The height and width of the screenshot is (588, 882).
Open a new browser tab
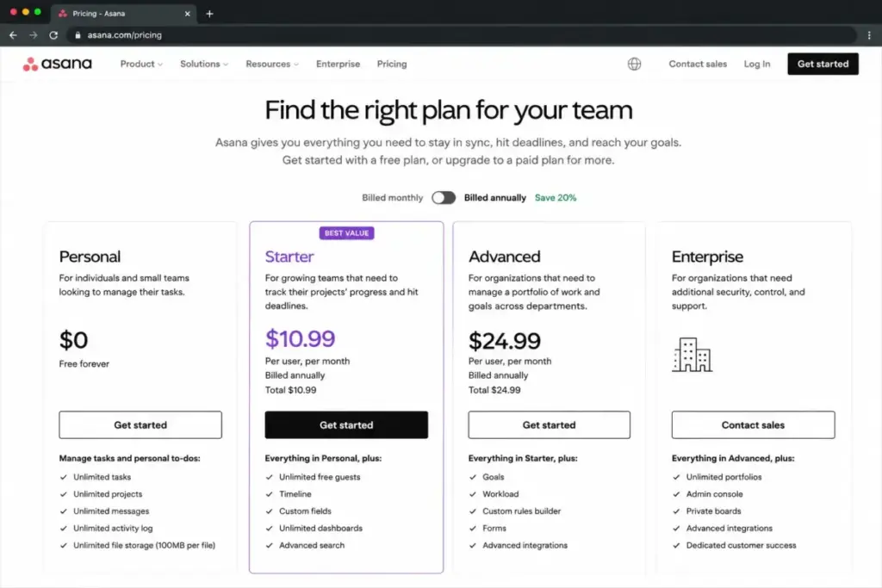209,14
